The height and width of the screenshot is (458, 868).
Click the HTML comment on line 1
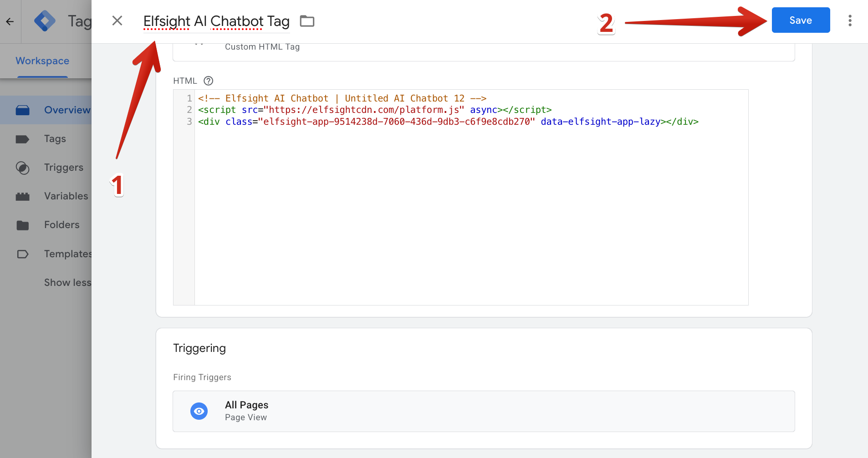point(342,98)
